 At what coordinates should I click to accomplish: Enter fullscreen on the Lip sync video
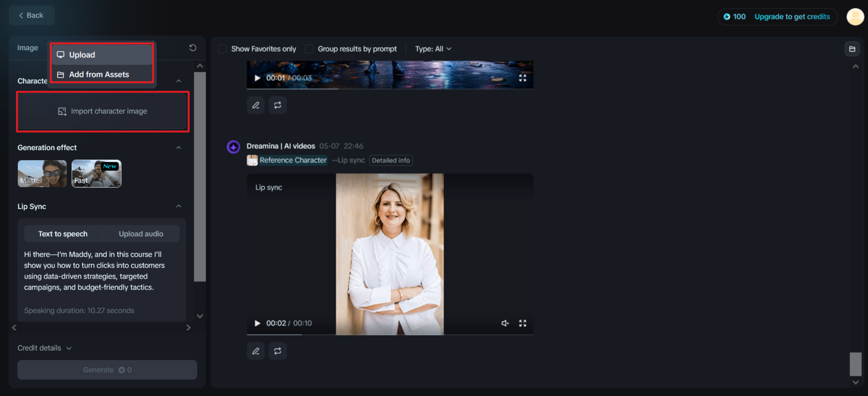(x=522, y=323)
